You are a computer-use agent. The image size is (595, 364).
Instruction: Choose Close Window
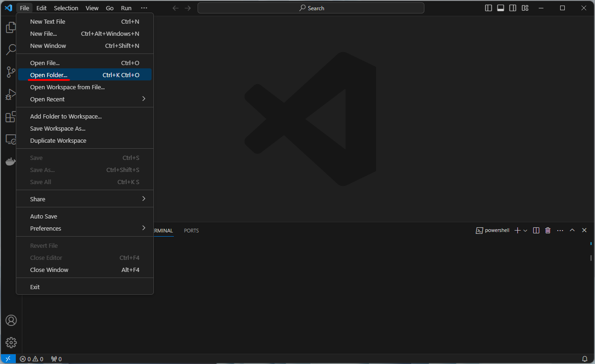pyautogui.click(x=85, y=270)
